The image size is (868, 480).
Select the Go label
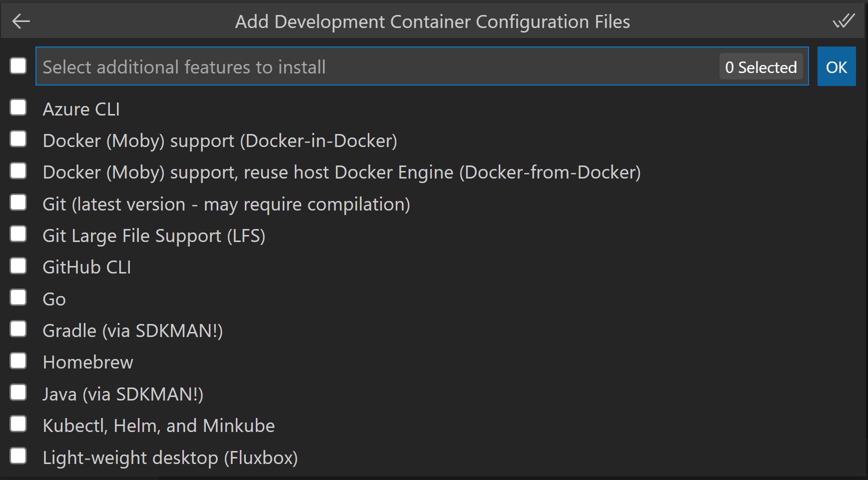54,299
